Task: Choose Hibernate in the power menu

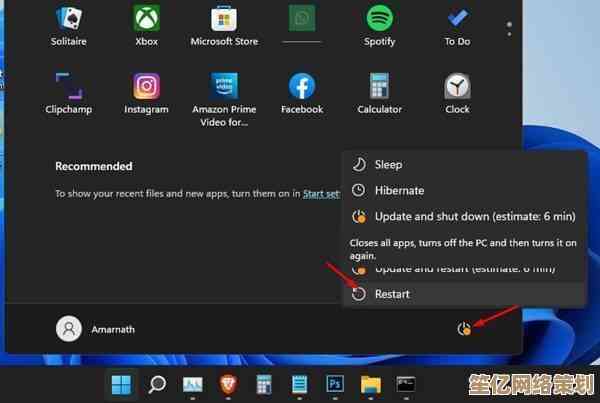Action: (398, 190)
